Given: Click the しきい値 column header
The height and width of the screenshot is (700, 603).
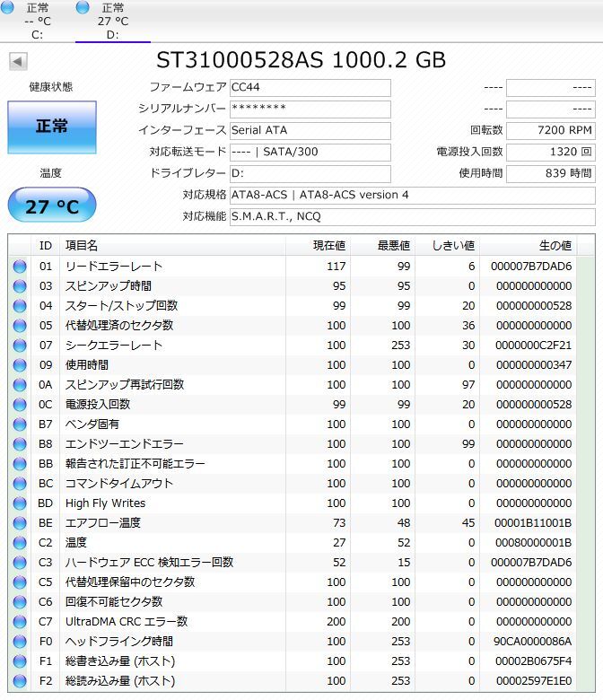Looking at the screenshot, I should 448,246.
